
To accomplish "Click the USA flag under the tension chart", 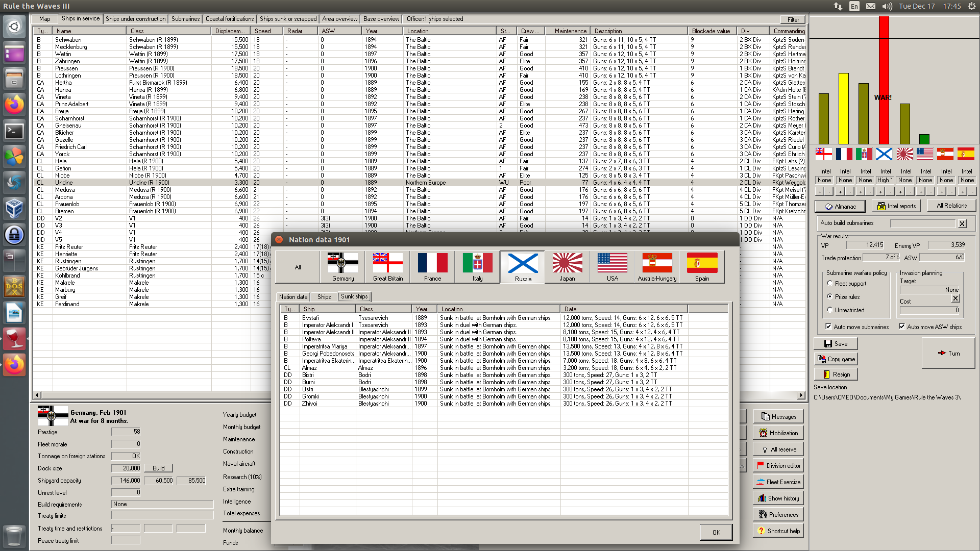I will pos(924,154).
